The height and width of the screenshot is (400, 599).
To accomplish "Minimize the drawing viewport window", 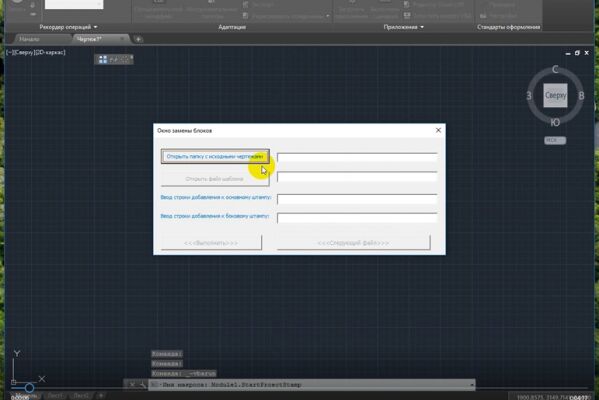I will 568,53.
